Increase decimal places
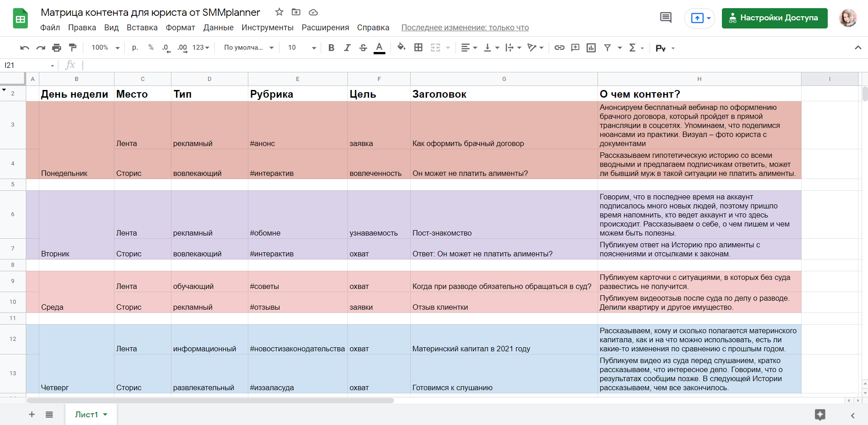Image resolution: width=868 pixels, height=425 pixels. (x=182, y=47)
